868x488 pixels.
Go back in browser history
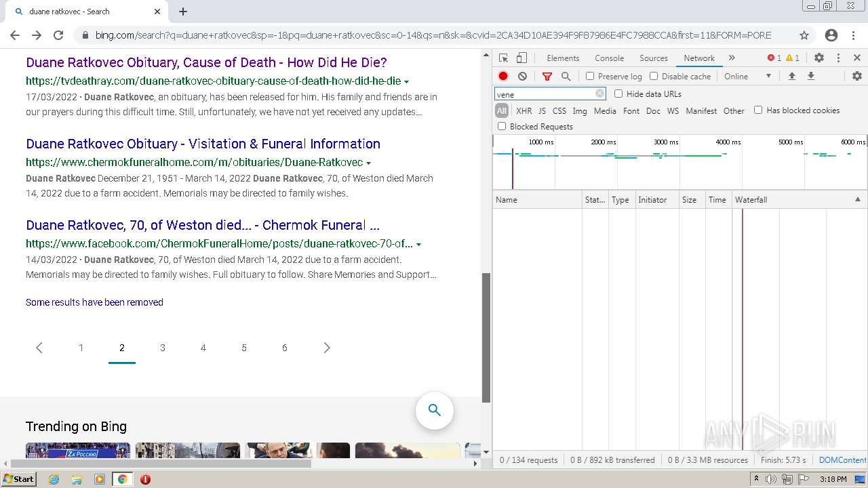tap(15, 35)
